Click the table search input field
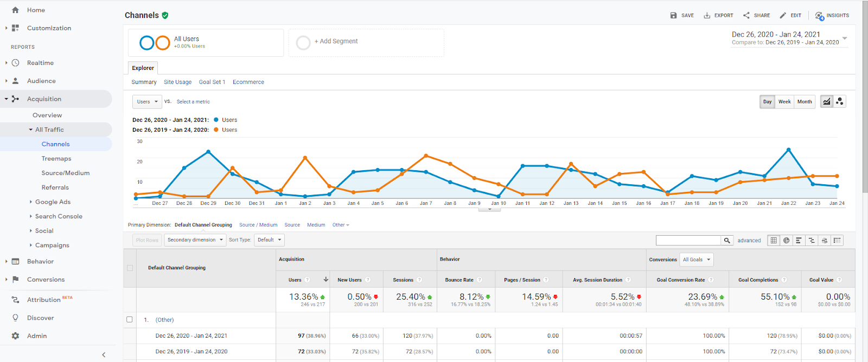868x362 pixels. 688,240
